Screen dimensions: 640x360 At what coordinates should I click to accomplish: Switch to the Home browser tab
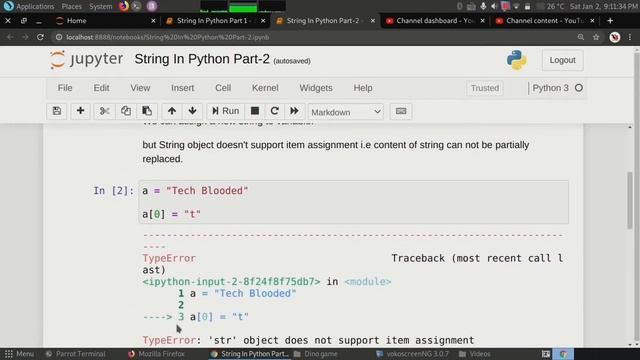[104, 21]
